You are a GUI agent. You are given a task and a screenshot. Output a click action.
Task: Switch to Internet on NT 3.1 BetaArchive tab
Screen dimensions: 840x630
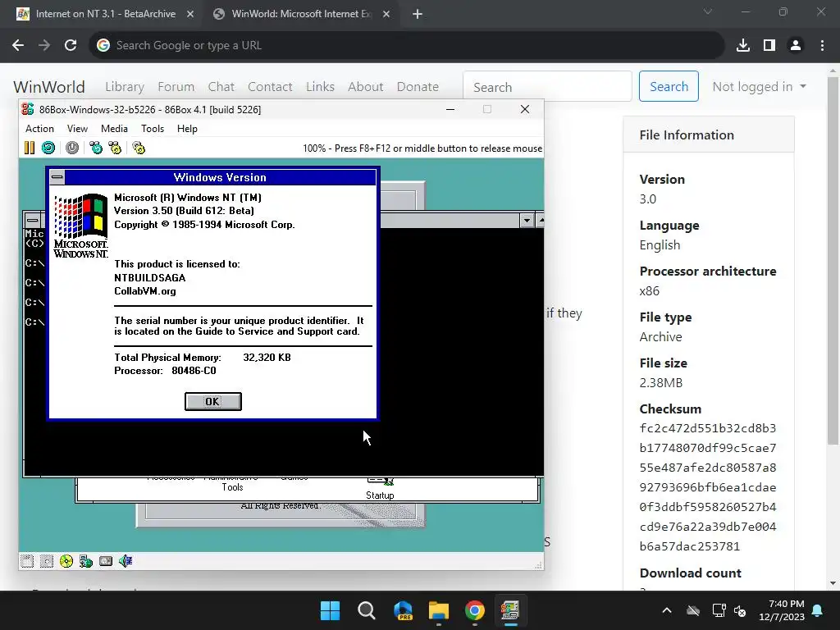coord(105,14)
